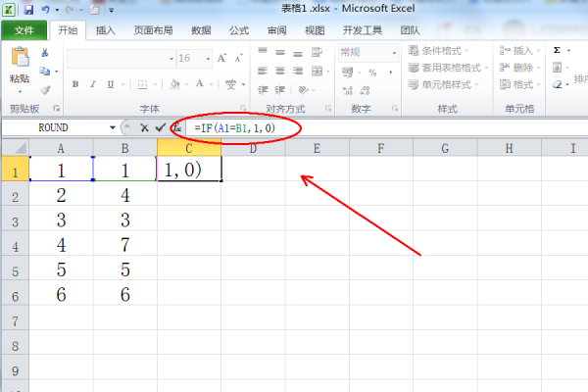Screen dimensions: 588x392
Task: Click the text Orientation icon
Action: (x=303, y=90)
